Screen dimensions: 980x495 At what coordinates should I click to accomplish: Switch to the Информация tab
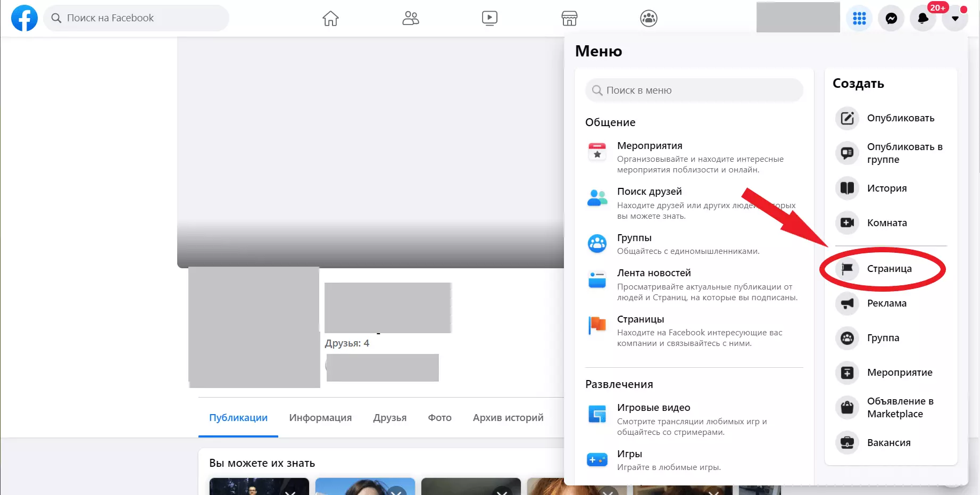[x=320, y=417]
